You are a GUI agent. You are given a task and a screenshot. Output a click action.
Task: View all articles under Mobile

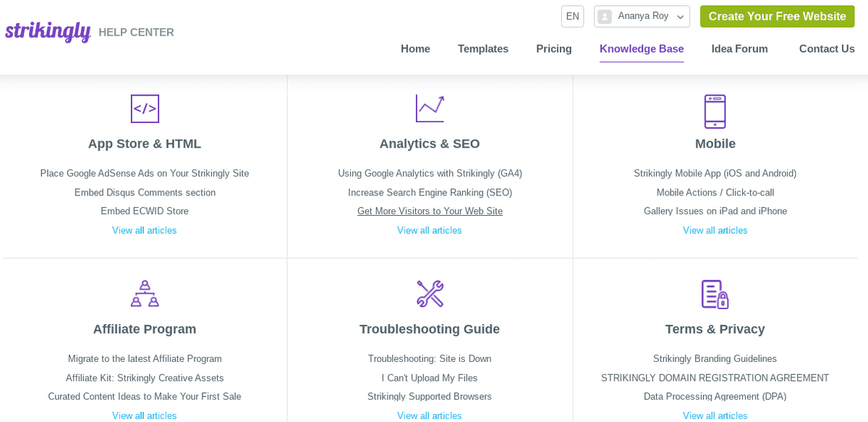tap(715, 230)
